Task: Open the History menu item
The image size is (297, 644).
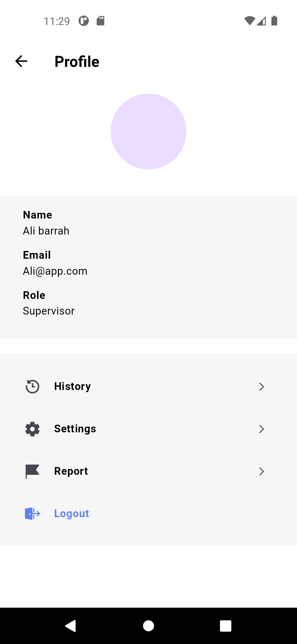Action: pyautogui.click(x=72, y=386)
